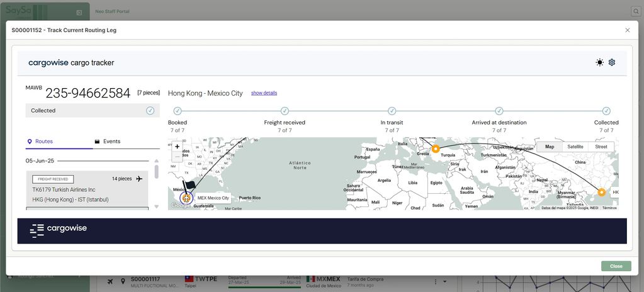This screenshot has height=292, width=644.
Task: Toggle the light/dark theme sun icon
Action: [x=599, y=62]
